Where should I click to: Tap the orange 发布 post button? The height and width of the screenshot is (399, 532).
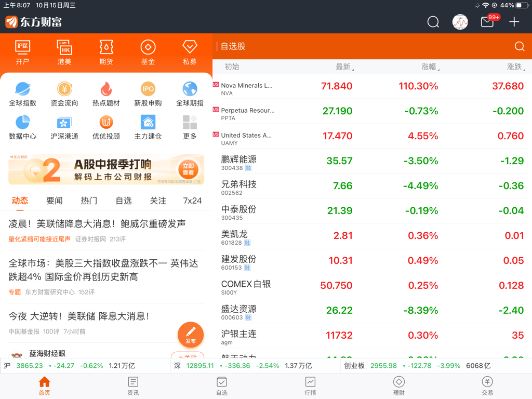coord(191,335)
